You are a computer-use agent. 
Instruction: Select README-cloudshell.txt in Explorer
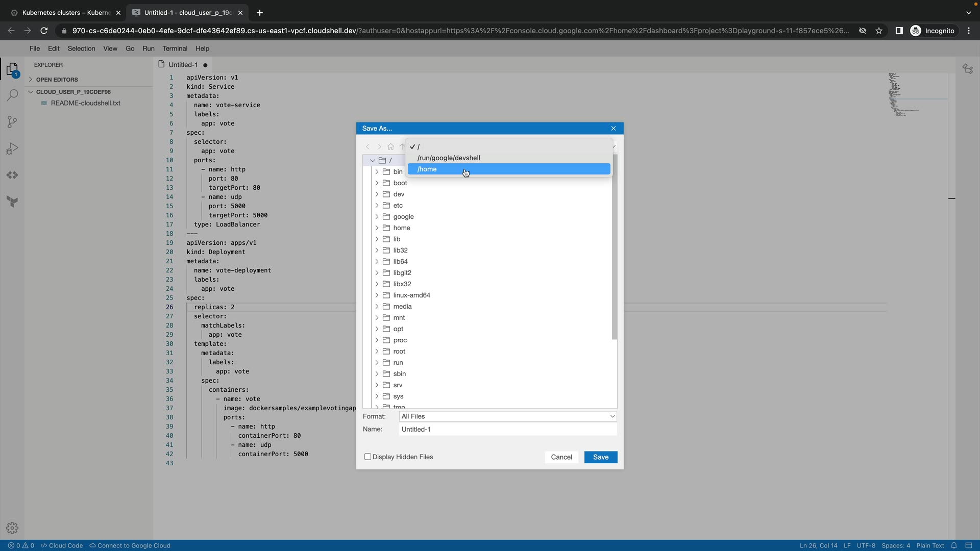pyautogui.click(x=85, y=103)
